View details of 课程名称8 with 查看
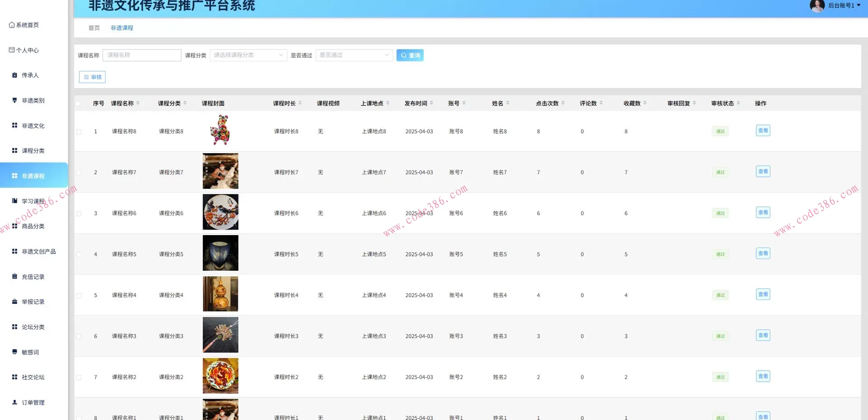868x420 pixels. pos(763,131)
